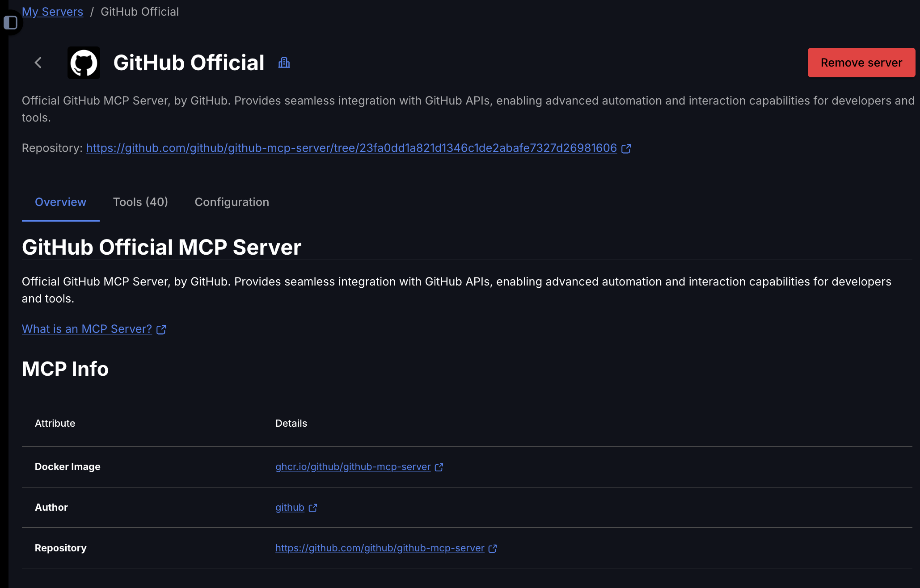The width and height of the screenshot is (920, 588).
Task: Click the GitHub Octocat logo
Action: tap(84, 63)
